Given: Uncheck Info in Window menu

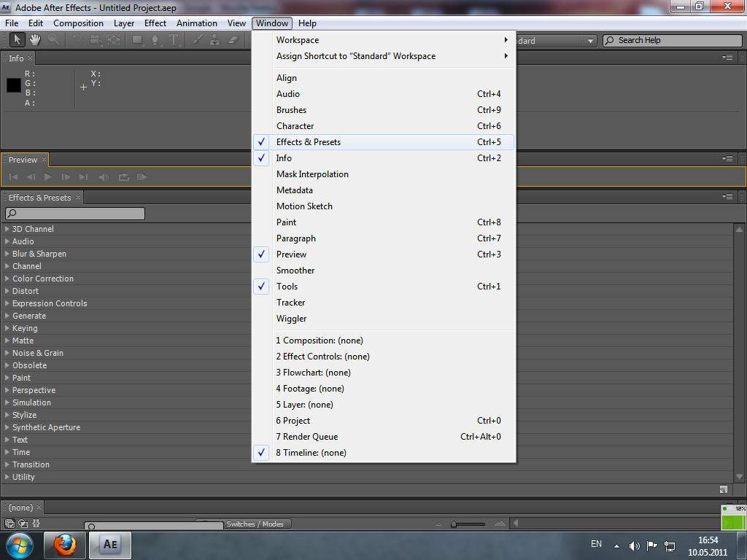Looking at the screenshot, I should point(384,158).
